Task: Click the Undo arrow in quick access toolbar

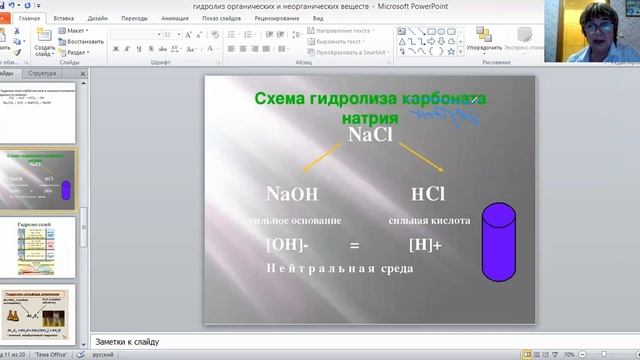Action: [x=12, y=5]
